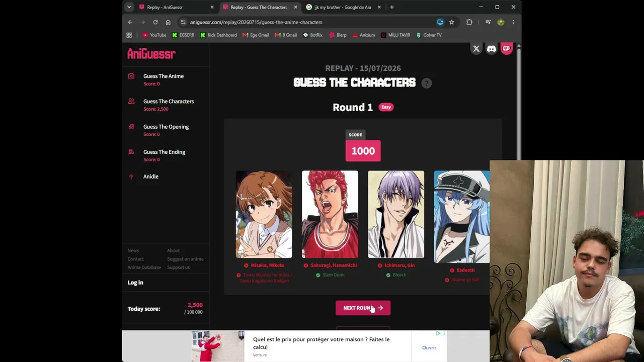Open the Blerp bookmark

click(338, 35)
